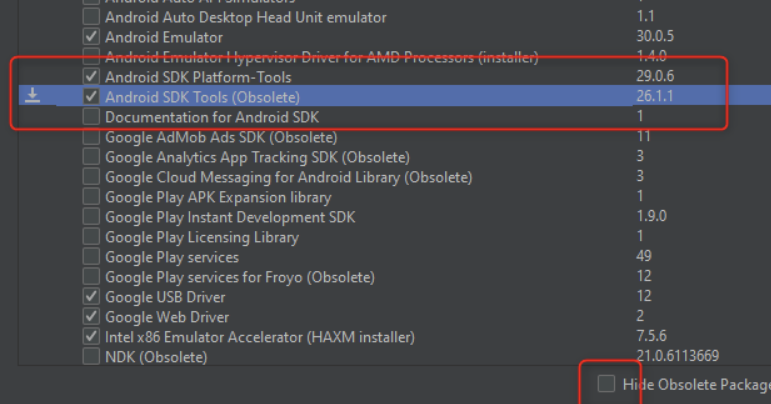This screenshot has width=771, height=404.
Task: Select the Google Web Driver label
Action: [x=167, y=317]
